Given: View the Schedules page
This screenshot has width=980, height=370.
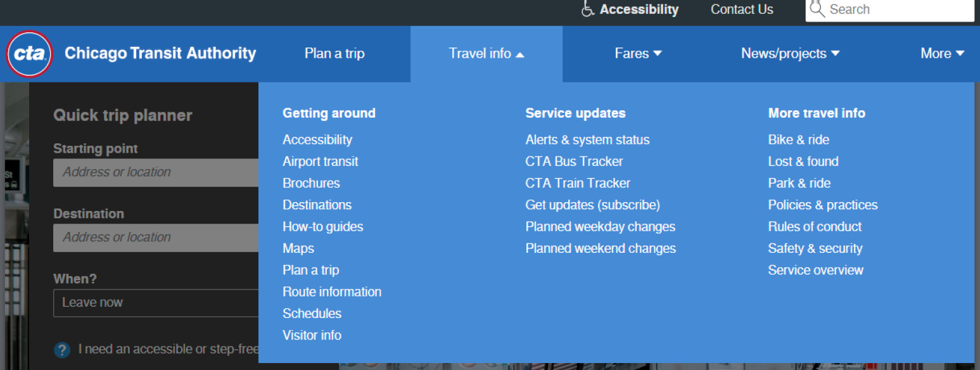Looking at the screenshot, I should [x=312, y=313].
